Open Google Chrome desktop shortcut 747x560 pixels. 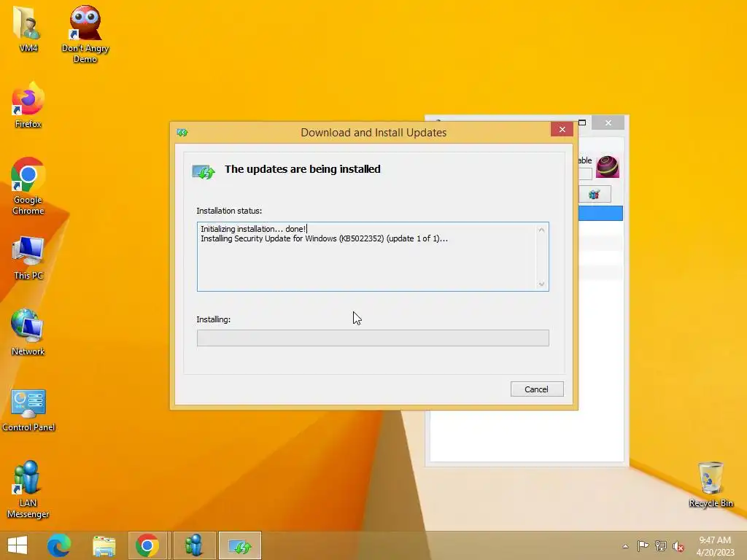pyautogui.click(x=28, y=186)
